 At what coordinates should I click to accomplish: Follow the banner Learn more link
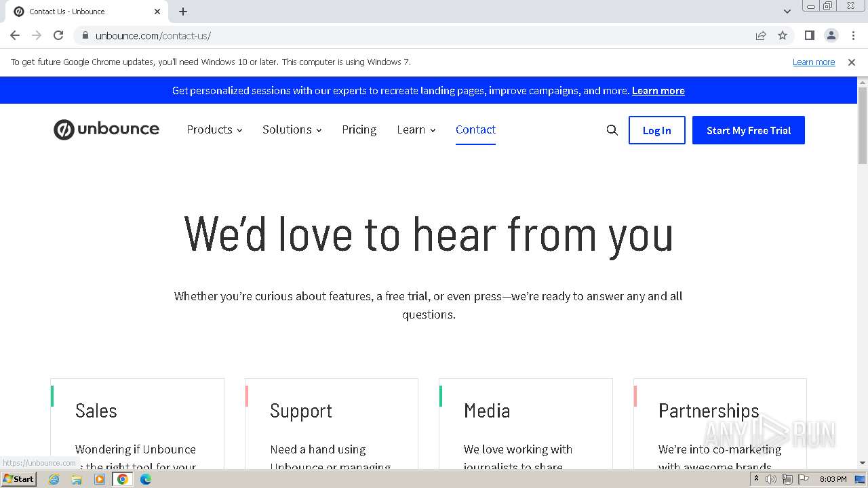(658, 91)
